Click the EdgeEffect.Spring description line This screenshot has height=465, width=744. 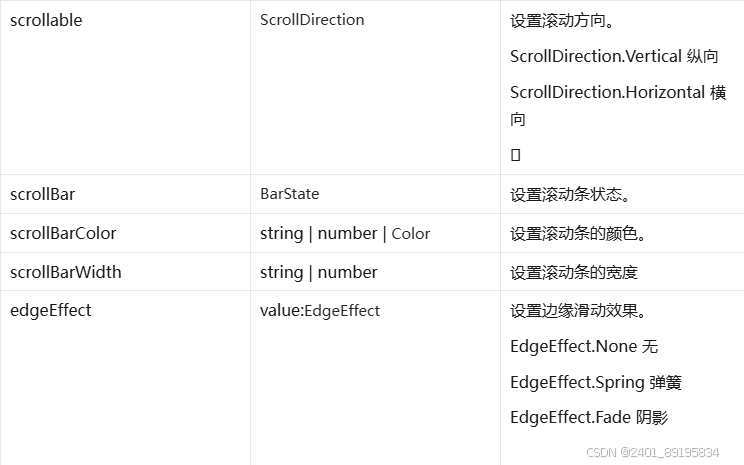[x=595, y=382]
